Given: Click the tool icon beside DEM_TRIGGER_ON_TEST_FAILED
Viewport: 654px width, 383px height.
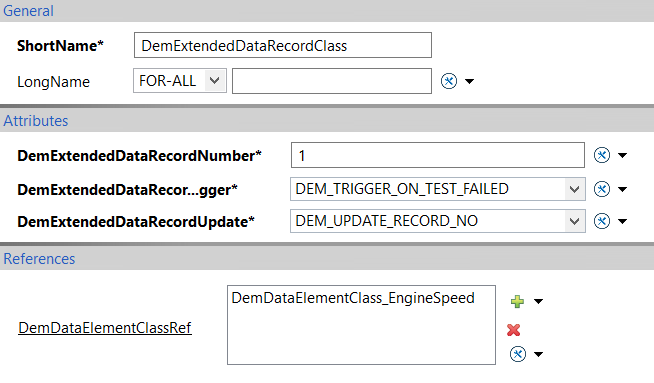Looking at the screenshot, I should 601,189.
